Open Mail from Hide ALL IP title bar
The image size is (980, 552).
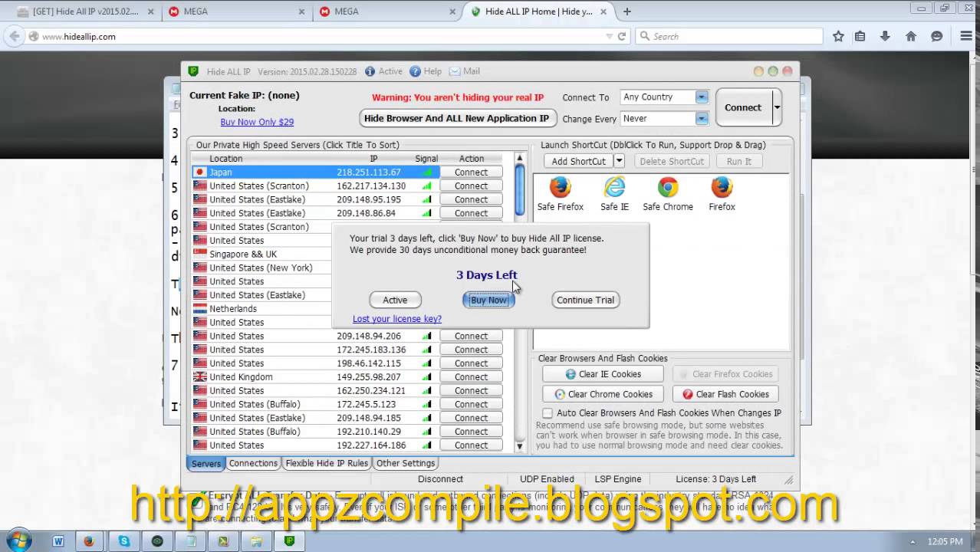pos(465,71)
